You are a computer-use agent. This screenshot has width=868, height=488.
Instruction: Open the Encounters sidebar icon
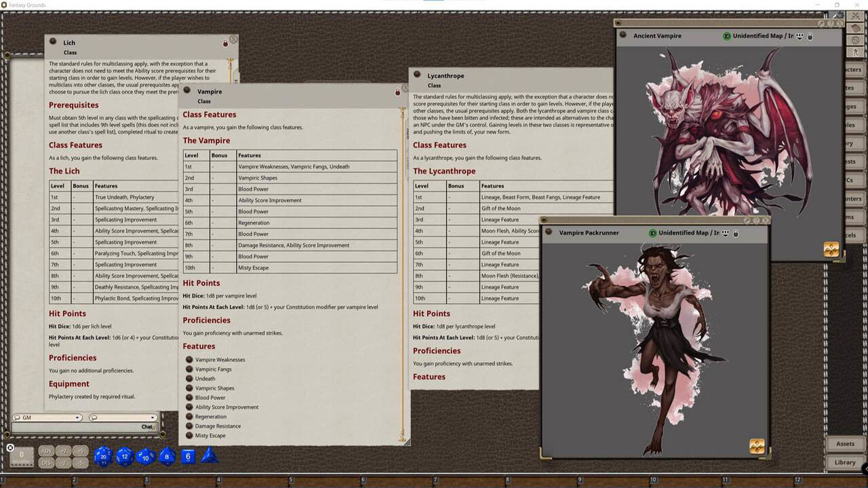(856, 199)
